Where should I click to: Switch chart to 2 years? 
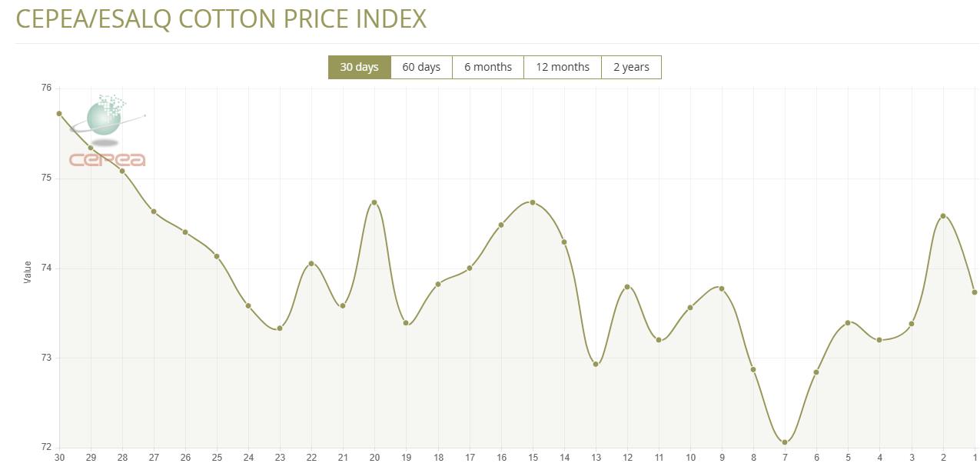[x=630, y=67]
